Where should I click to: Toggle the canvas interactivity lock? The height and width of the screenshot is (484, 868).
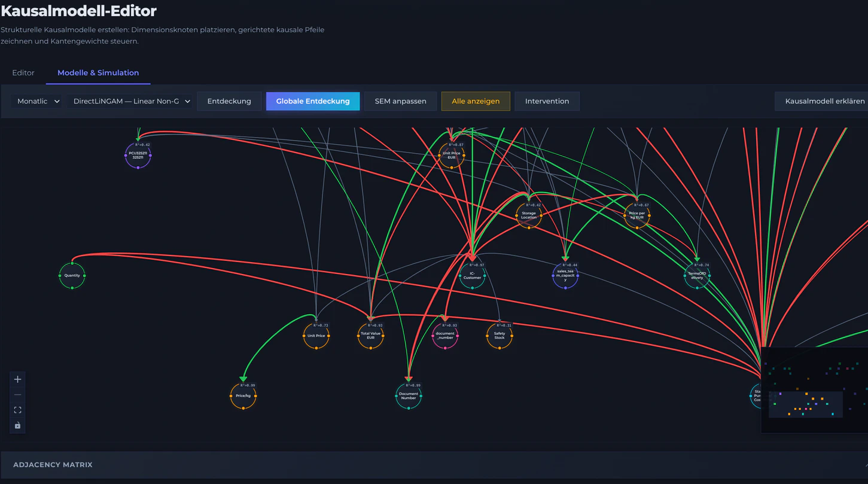pyautogui.click(x=17, y=425)
